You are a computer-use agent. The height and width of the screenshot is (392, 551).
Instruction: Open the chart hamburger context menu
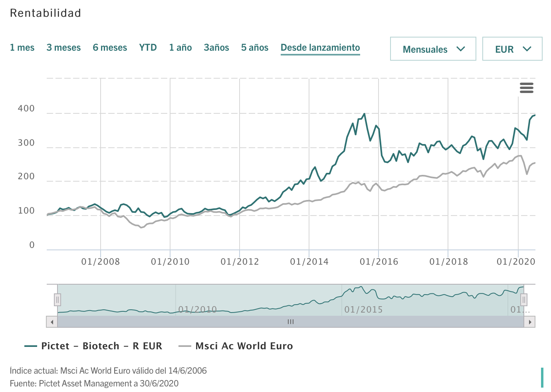pyautogui.click(x=526, y=88)
